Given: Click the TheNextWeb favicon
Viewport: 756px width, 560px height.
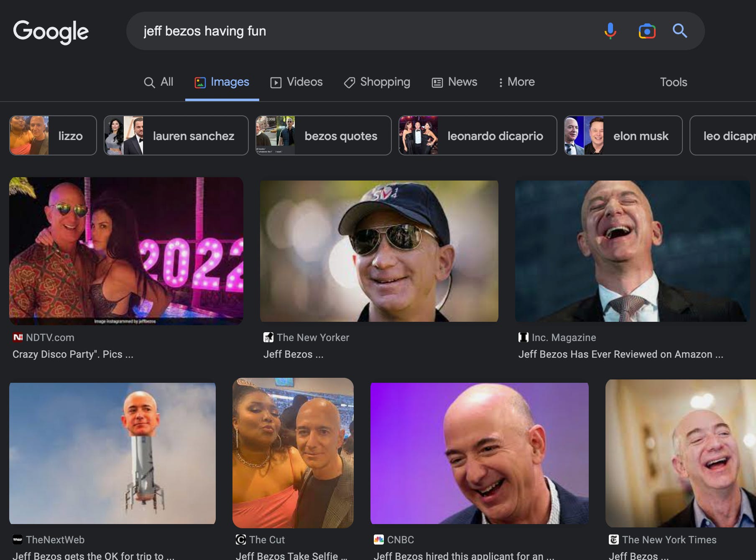Looking at the screenshot, I should pyautogui.click(x=18, y=540).
